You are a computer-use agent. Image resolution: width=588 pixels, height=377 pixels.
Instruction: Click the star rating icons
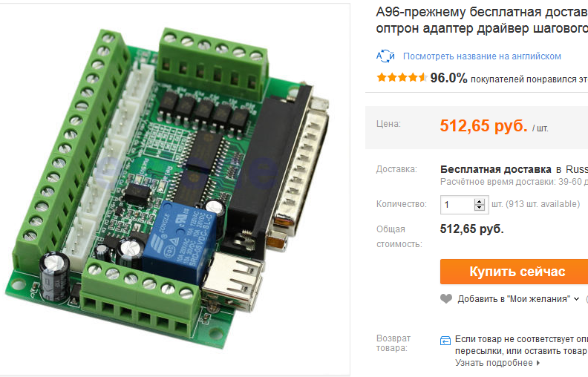(x=402, y=77)
